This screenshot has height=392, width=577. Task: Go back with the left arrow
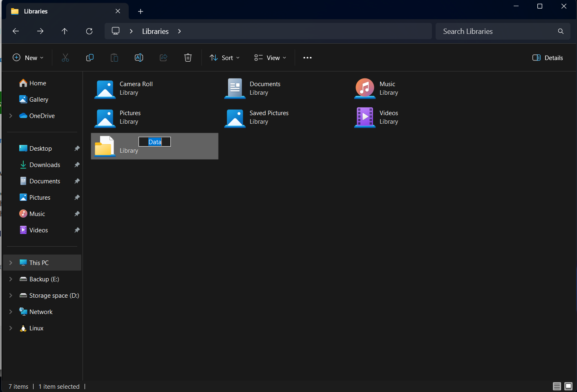pyautogui.click(x=16, y=31)
